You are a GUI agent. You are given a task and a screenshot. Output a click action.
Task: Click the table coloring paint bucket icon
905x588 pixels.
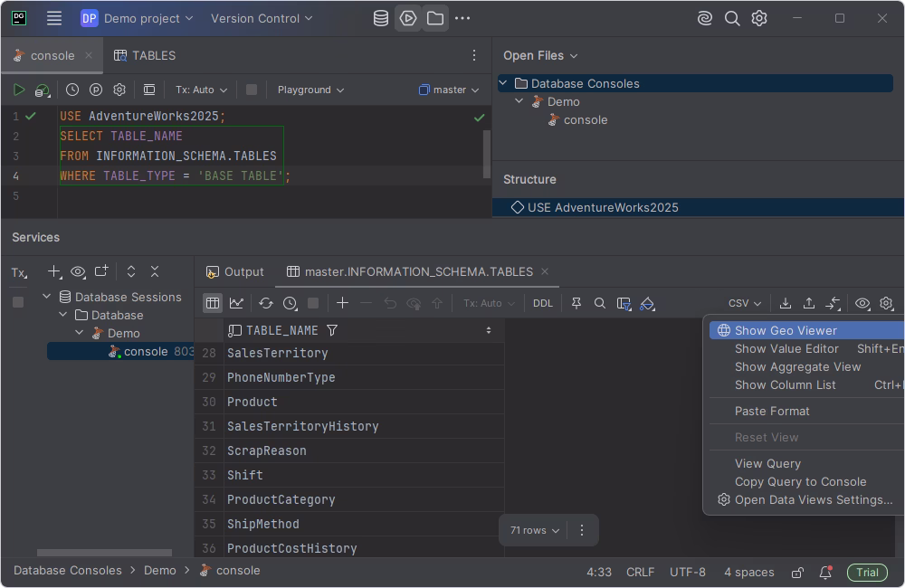[x=648, y=304]
